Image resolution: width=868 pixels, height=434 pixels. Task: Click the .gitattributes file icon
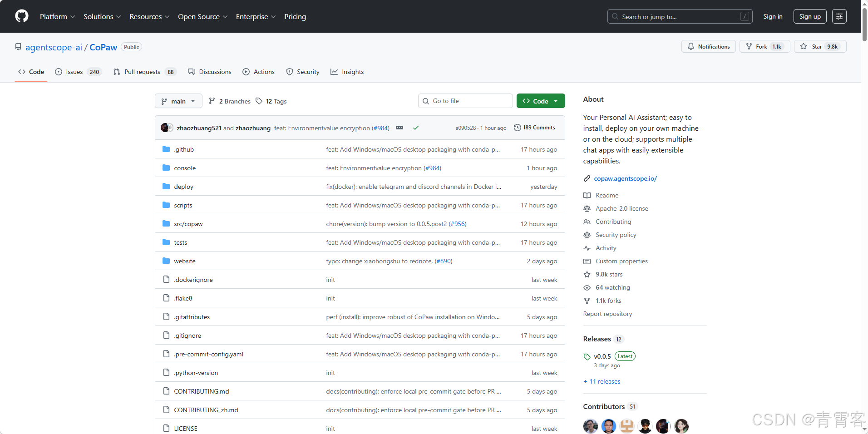(x=166, y=317)
